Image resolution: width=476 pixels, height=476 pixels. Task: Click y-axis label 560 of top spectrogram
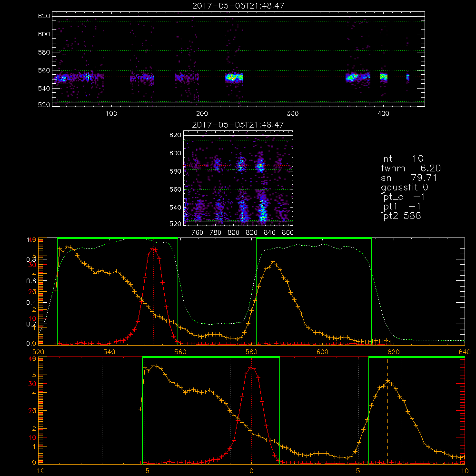tap(44, 70)
